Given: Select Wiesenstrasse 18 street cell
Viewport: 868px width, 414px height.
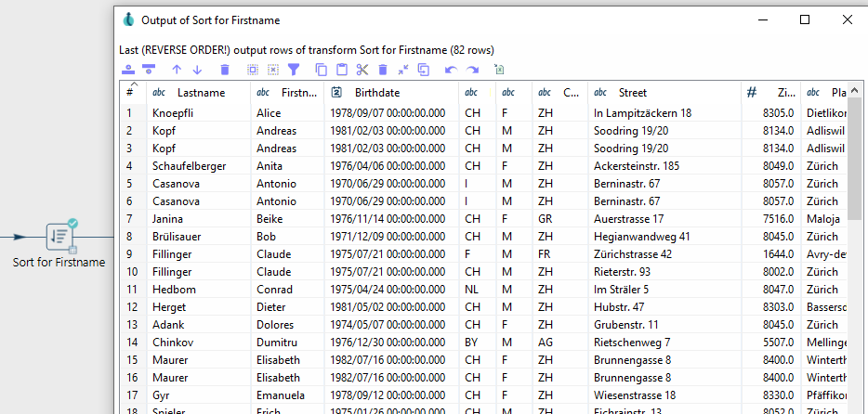Looking at the screenshot, I should (664, 395).
